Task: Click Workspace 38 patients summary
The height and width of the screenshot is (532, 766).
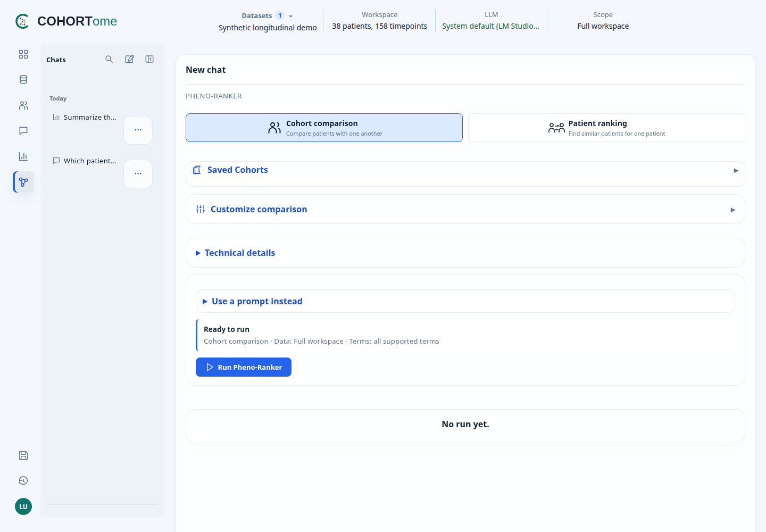Action: 380,21
